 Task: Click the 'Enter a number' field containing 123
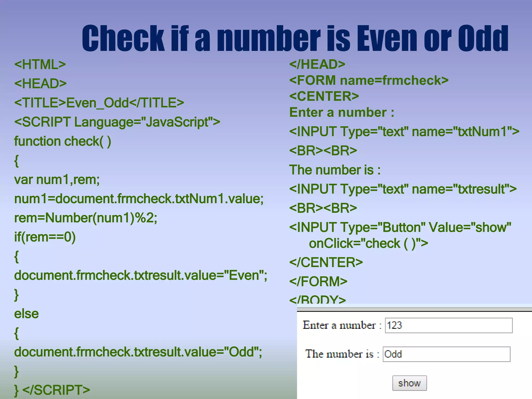click(x=449, y=325)
